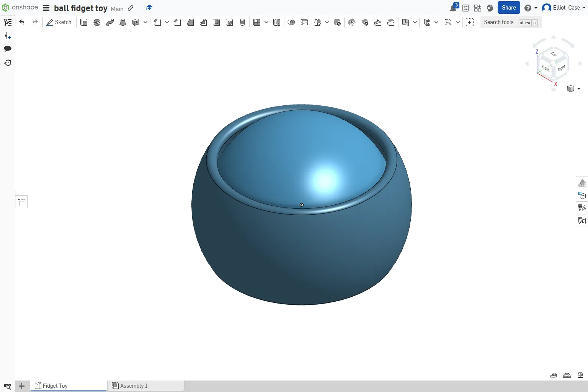Image resolution: width=588 pixels, height=392 pixels.
Task: Select the Split tool
Action: pyautogui.click(x=304, y=22)
